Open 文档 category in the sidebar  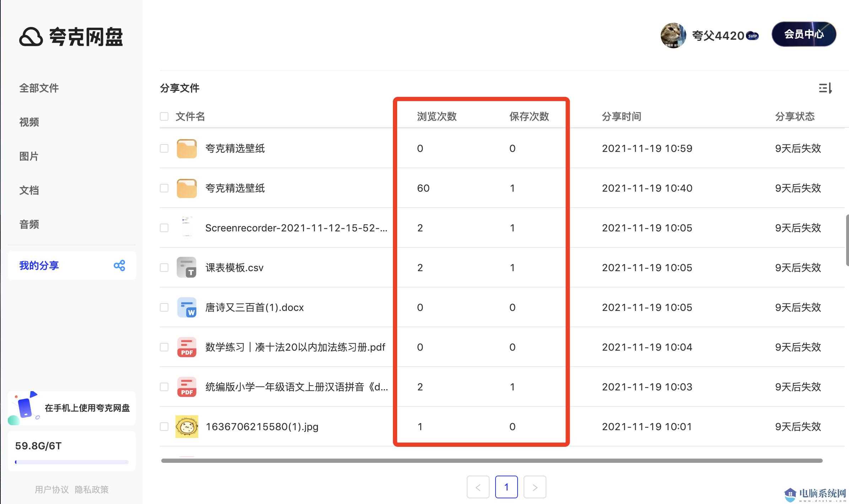(x=29, y=190)
